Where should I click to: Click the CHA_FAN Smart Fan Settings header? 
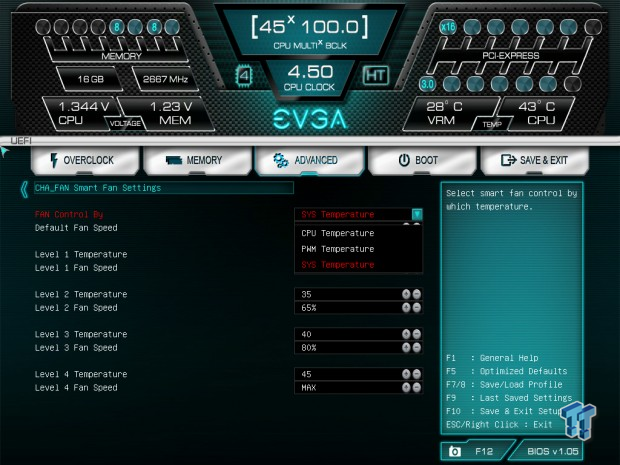click(164, 188)
